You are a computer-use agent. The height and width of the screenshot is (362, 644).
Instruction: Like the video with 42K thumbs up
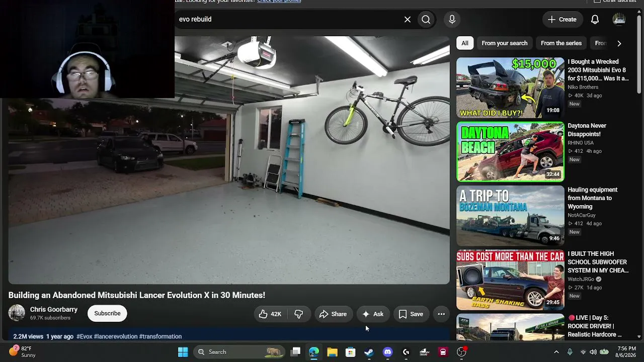[270, 314]
